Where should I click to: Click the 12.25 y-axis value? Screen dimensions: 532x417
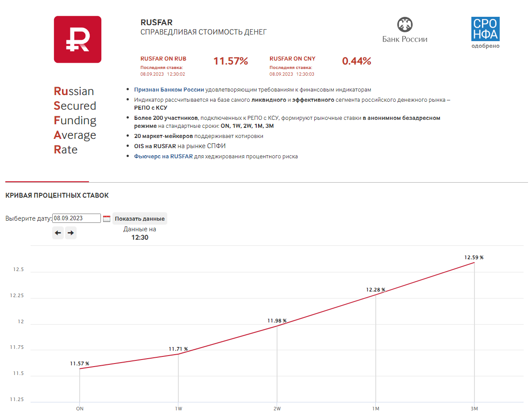(x=17, y=296)
